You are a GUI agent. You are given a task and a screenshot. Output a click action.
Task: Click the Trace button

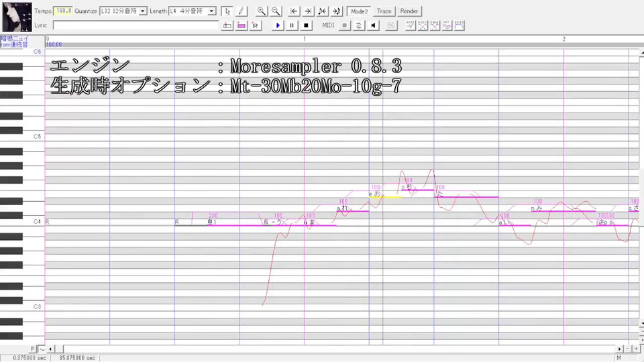coord(384,11)
